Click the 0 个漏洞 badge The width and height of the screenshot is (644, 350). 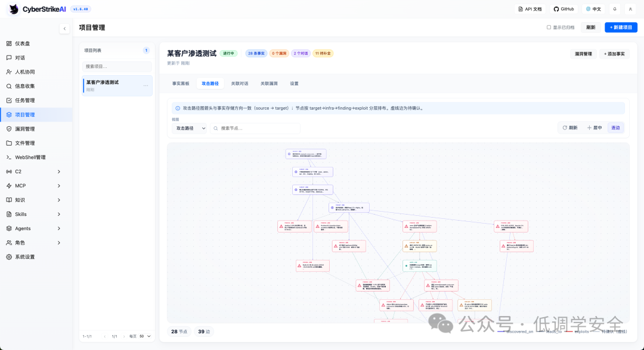coord(279,54)
